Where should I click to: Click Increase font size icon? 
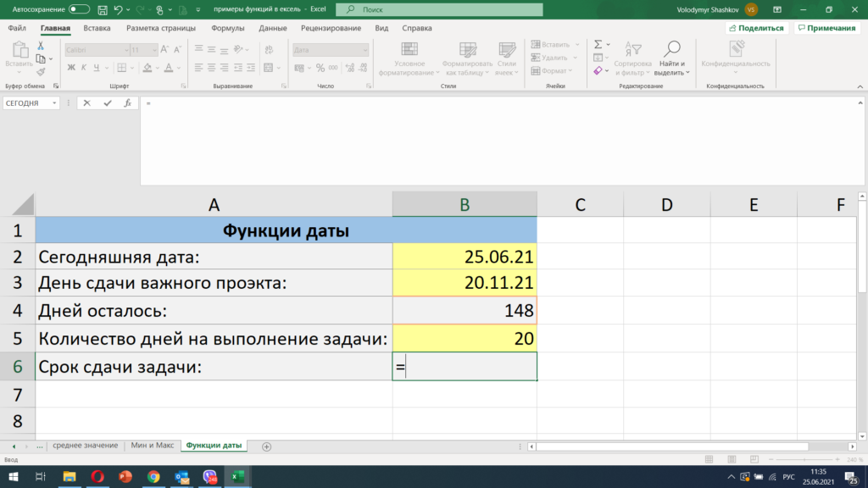tap(164, 50)
